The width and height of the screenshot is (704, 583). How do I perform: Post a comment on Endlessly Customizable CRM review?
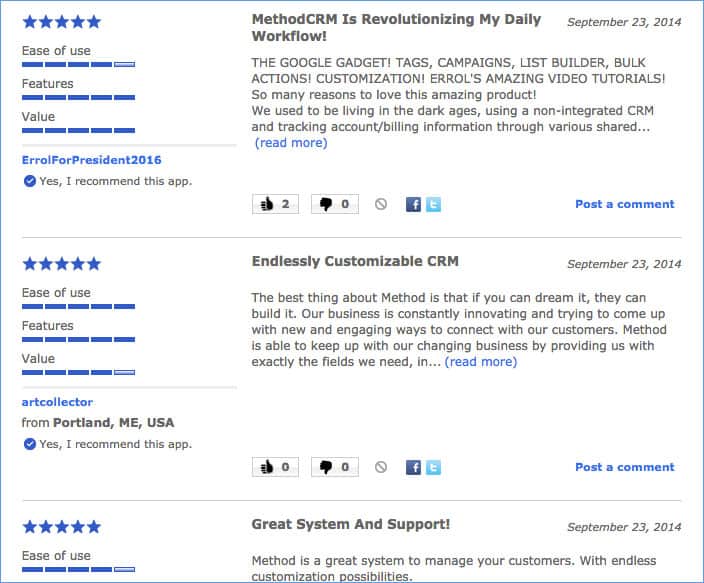point(625,467)
